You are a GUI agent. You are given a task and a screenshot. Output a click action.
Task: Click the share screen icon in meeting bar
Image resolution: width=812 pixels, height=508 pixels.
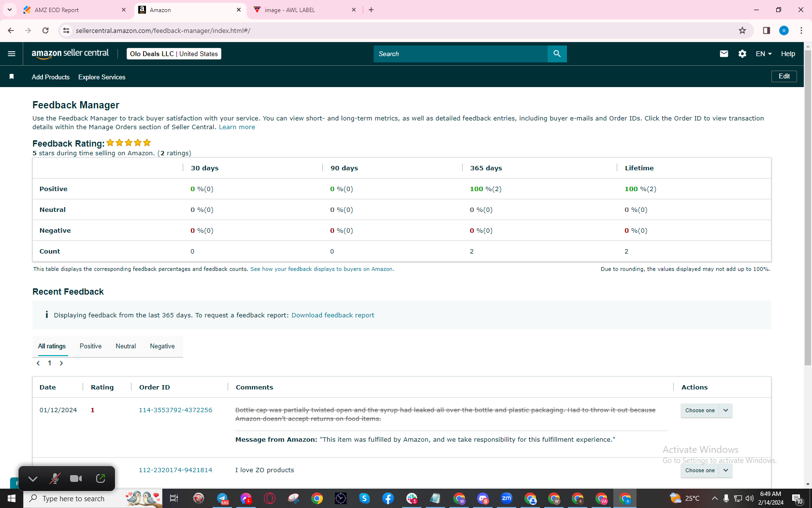(101, 478)
